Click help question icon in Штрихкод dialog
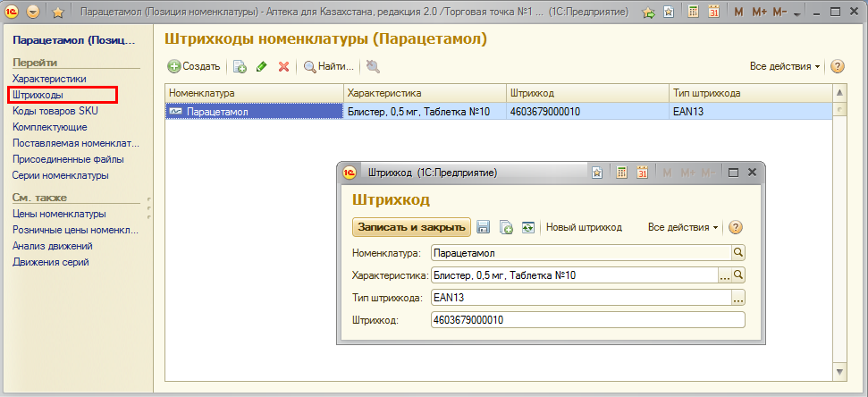Image resolution: width=868 pixels, height=397 pixels. [x=737, y=227]
